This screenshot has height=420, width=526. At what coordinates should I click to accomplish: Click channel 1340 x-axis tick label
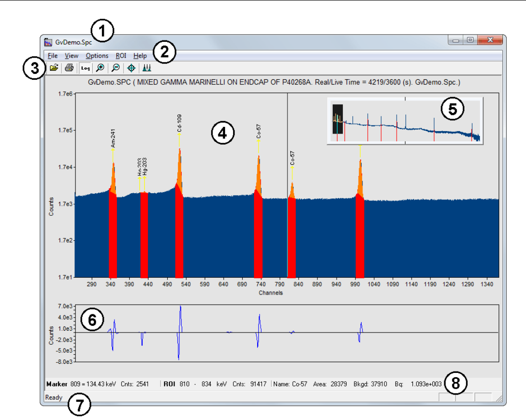pyautogui.click(x=487, y=284)
